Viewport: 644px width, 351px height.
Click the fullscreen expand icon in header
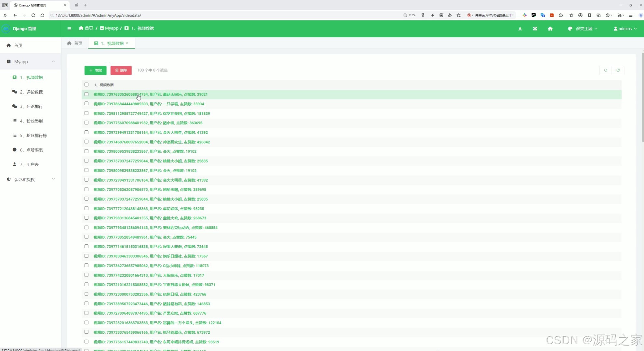click(x=535, y=29)
